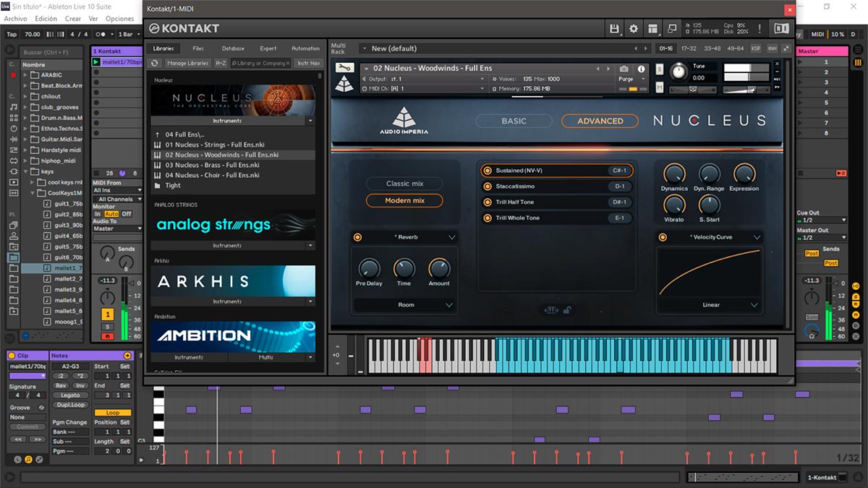Toggle Velocity Curve power button

[663, 237]
